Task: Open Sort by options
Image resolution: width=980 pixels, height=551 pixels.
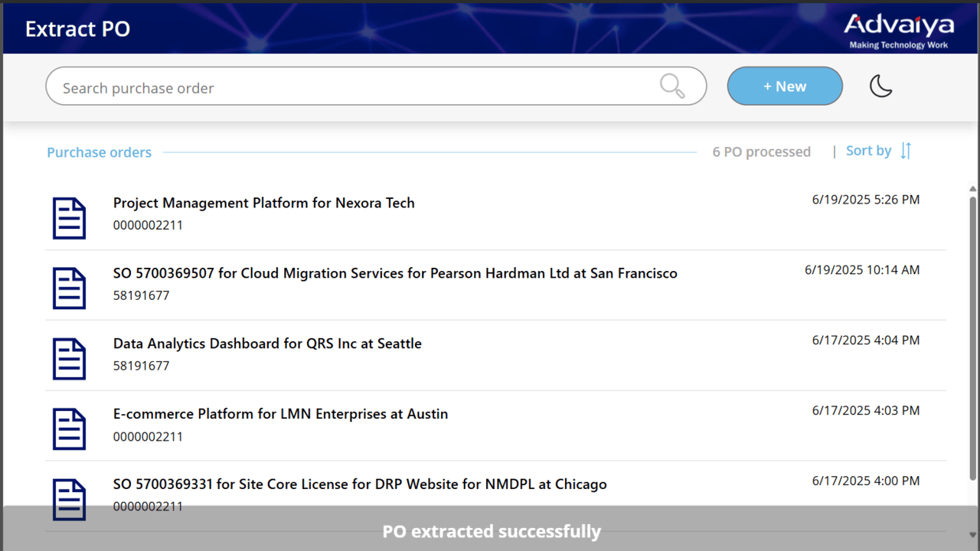Action: pos(868,151)
